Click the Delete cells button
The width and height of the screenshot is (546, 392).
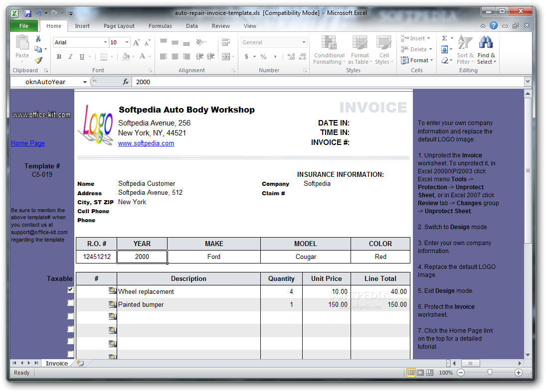coord(416,49)
